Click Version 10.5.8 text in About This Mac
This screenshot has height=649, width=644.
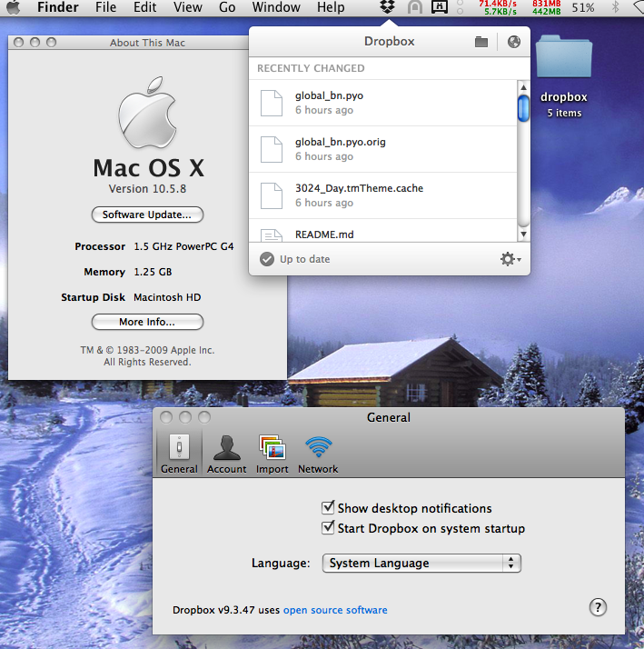click(x=147, y=189)
